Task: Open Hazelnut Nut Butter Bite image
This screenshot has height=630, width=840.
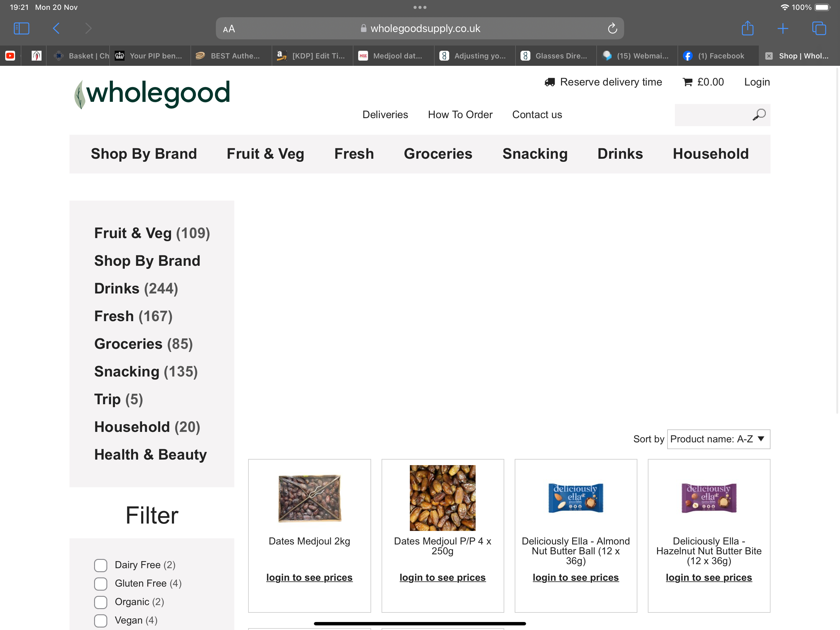Action: (x=709, y=498)
